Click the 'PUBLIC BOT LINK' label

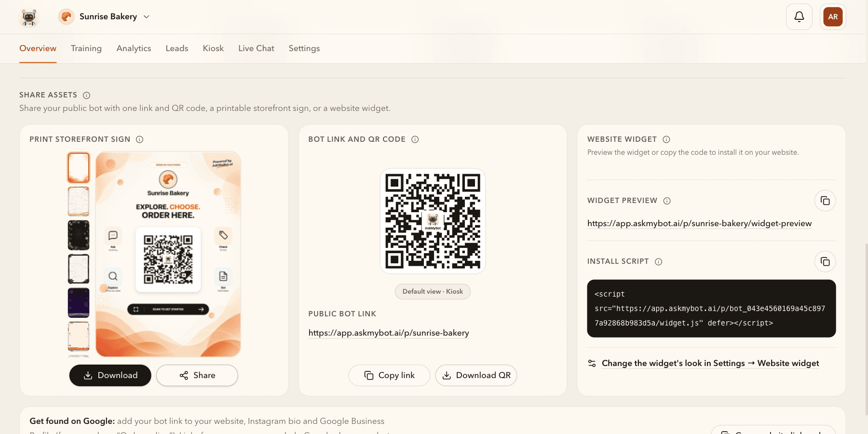coord(342,314)
